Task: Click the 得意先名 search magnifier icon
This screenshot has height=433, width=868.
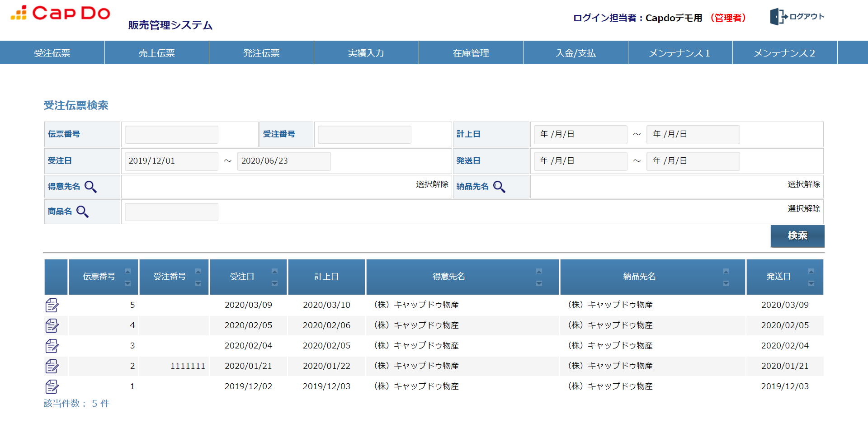Action: (x=90, y=187)
